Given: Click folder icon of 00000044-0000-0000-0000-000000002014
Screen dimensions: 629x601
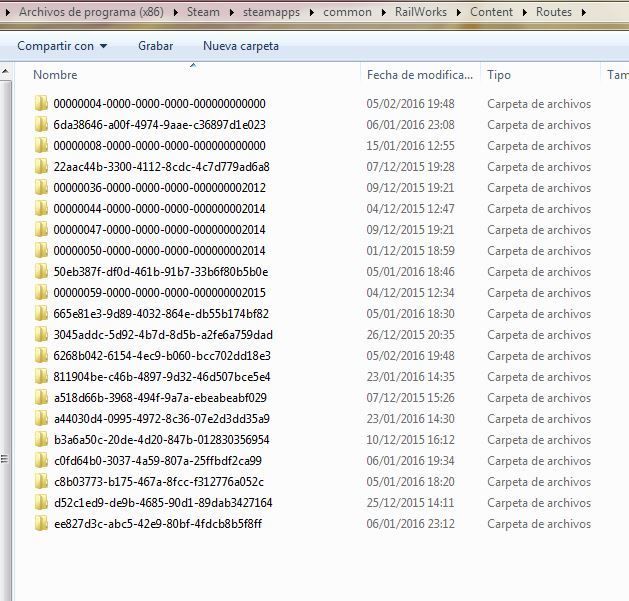Looking at the screenshot, I should click(x=41, y=209).
